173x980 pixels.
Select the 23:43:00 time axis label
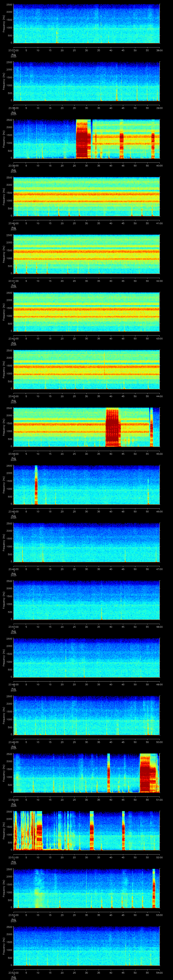point(13,396)
